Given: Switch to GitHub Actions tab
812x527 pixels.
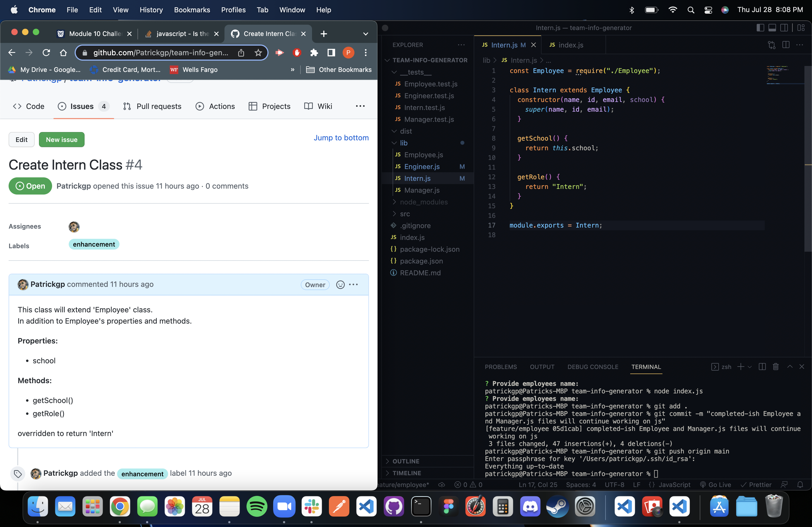Looking at the screenshot, I should (x=215, y=106).
